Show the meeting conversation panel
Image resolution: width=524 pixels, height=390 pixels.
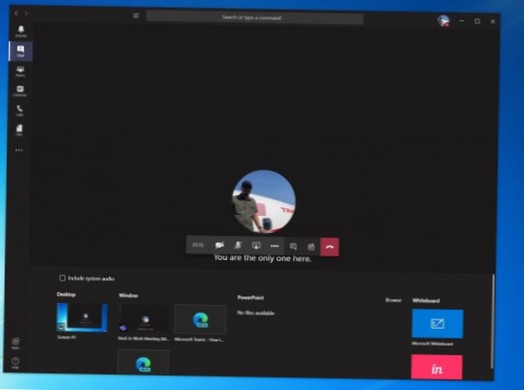click(x=293, y=247)
